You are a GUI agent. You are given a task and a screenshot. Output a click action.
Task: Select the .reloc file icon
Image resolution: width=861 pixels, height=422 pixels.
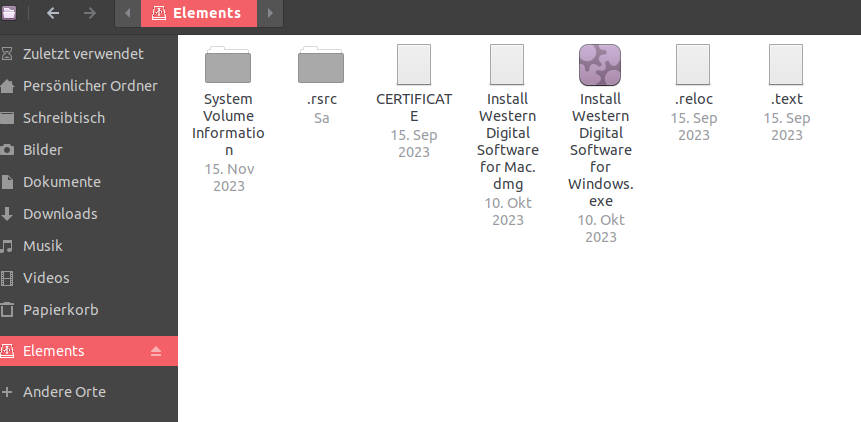[x=693, y=65]
